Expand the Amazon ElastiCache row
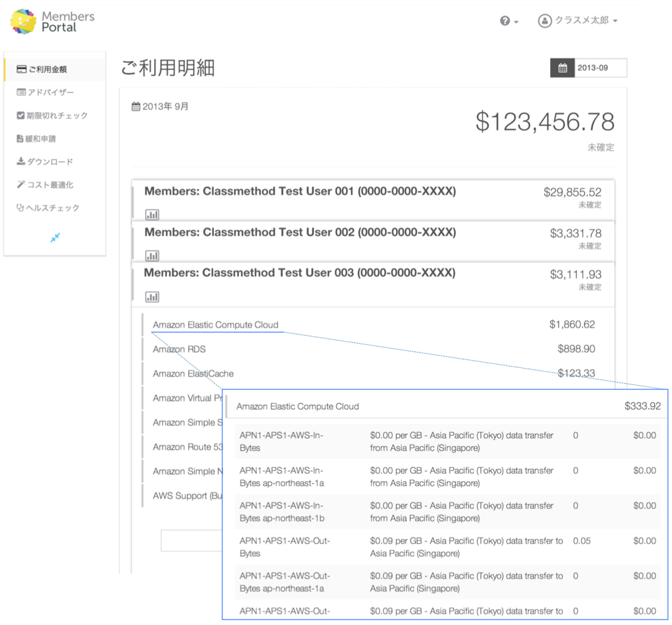This screenshot has height=625, width=672. [x=373, y=373]
